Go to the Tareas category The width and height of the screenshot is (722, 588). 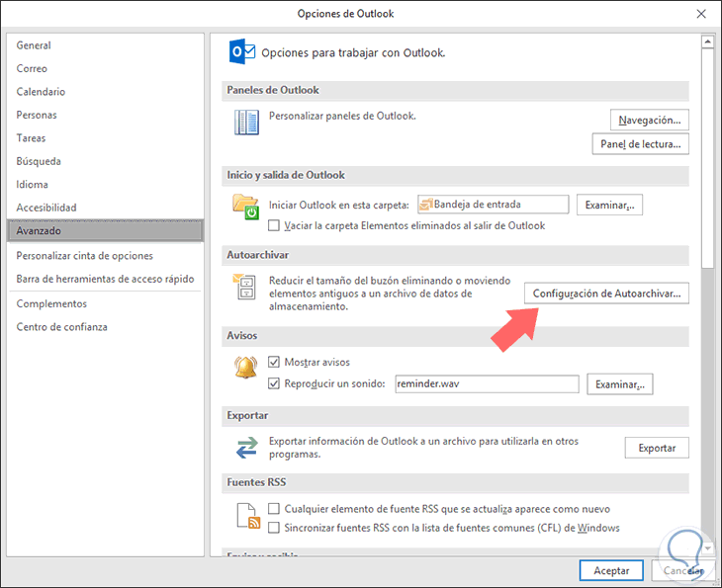point(106,138)
